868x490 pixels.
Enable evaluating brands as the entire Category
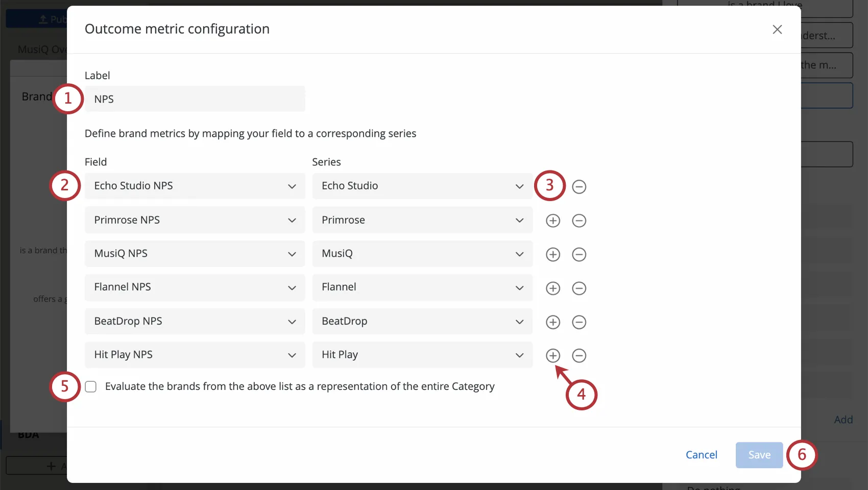90,386
